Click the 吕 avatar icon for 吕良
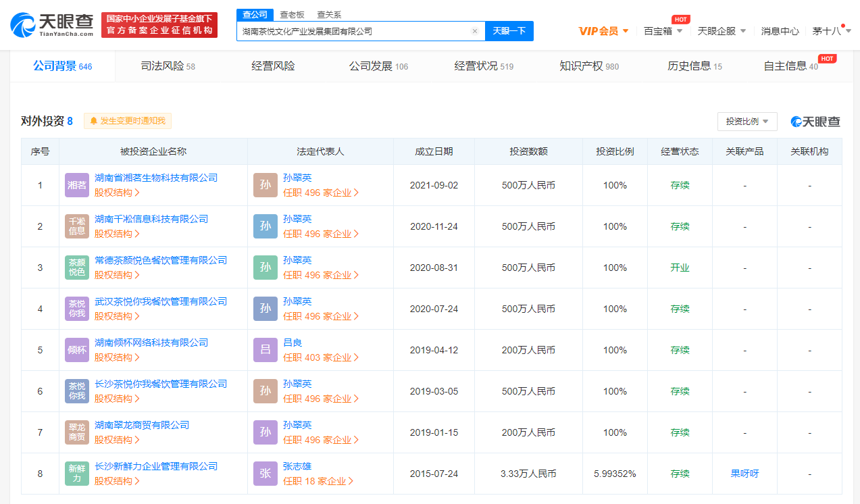The width and height of the screenshot is (860, 504). 265,350
